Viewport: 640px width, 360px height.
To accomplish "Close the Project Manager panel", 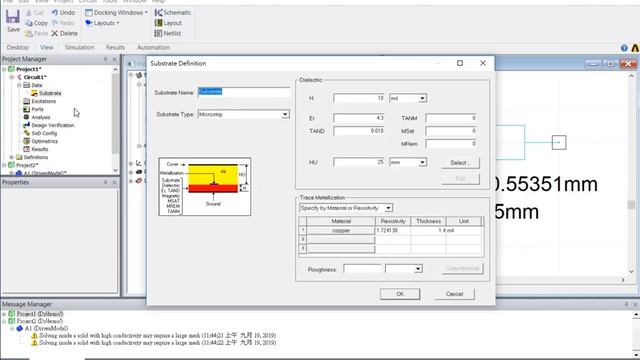I will tap(114, 59).
